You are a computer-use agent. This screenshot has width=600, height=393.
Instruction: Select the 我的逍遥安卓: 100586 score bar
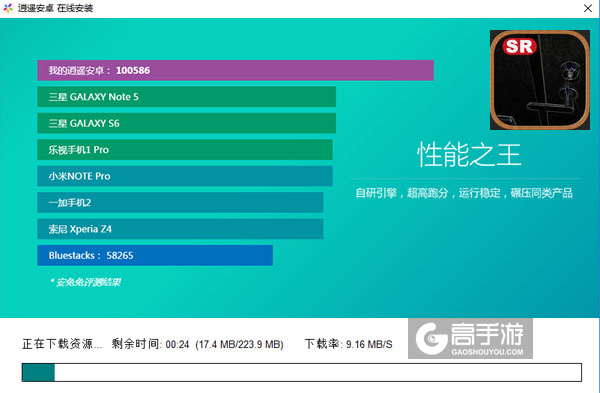235,70
